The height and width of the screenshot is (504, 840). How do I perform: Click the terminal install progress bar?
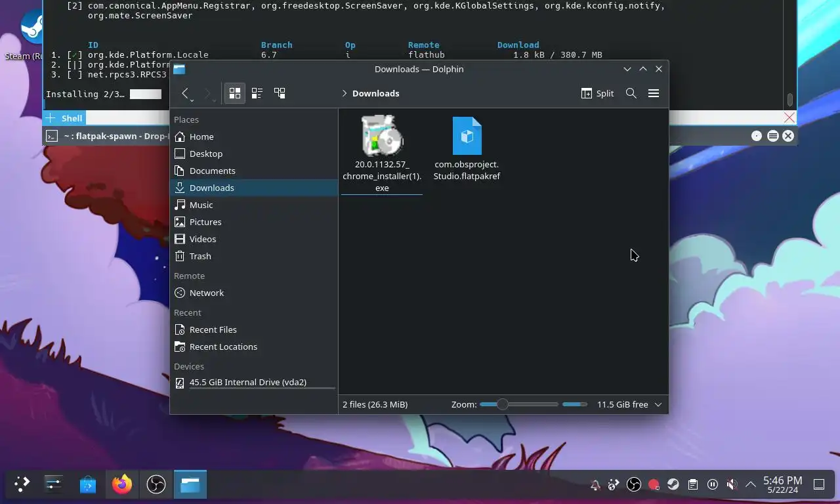point(146,94)
